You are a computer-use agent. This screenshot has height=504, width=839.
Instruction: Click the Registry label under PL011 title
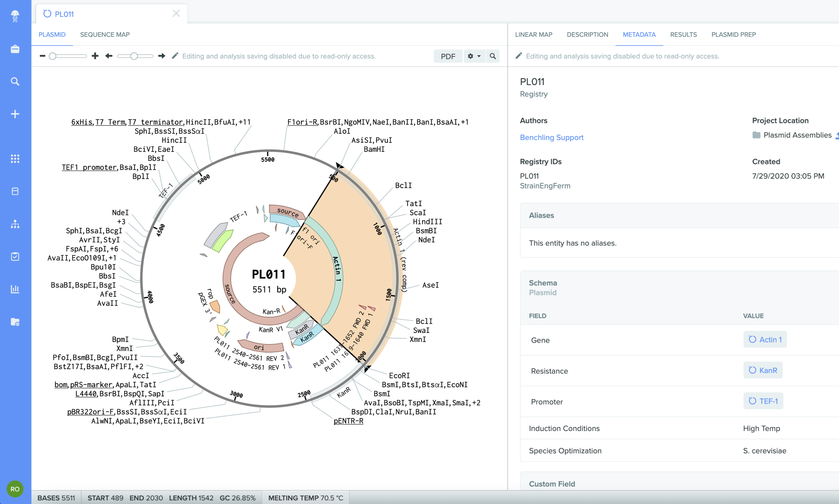point(534,94)
